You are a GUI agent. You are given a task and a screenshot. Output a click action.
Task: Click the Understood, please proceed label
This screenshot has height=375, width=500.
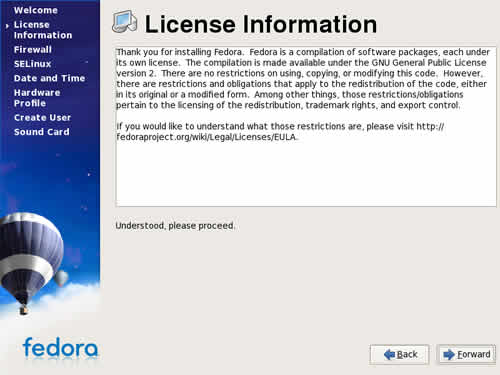[175, 226]
